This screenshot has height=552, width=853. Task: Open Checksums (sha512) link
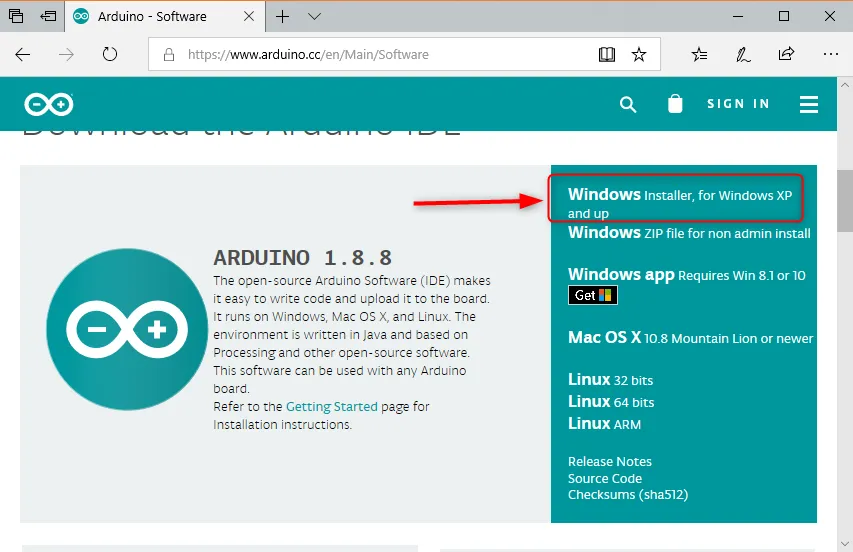628,494
